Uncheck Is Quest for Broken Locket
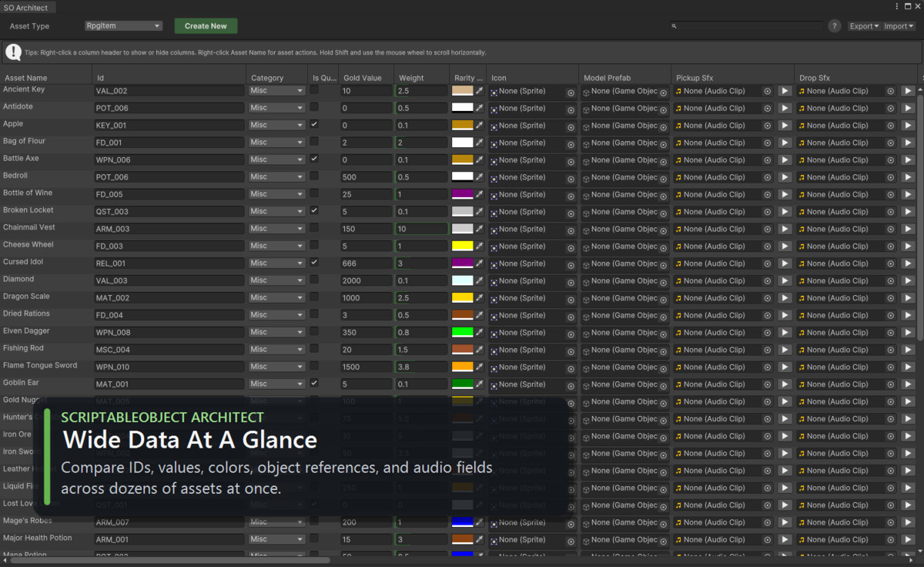Image resolution: width=924 pixels, height=567 pixels. [x=314, y=210]
